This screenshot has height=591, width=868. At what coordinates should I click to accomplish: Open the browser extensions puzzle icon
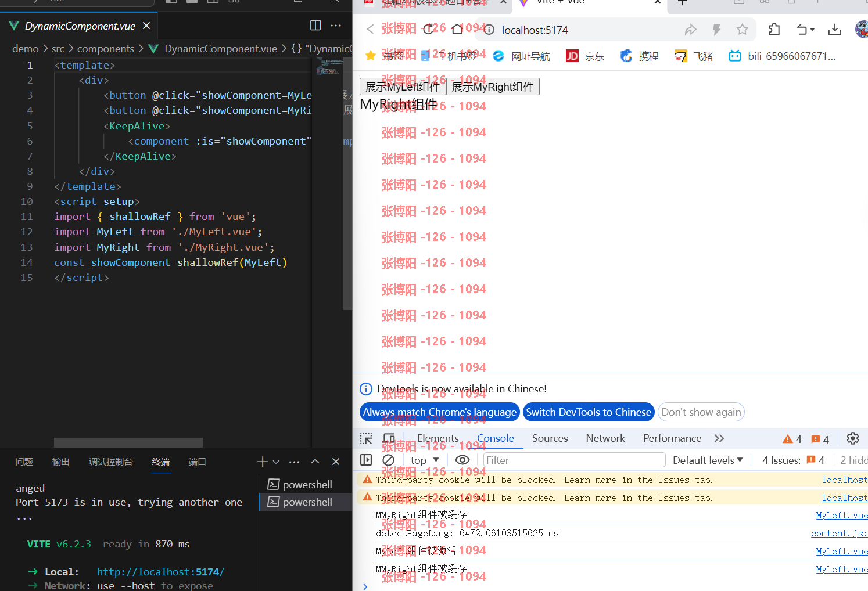[774, 29]
